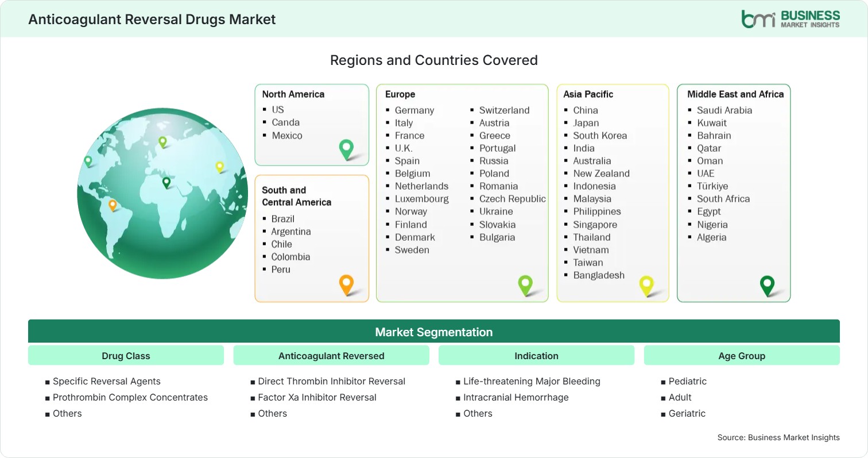Click 'Saudi Arabia' in Middle East list
The height and width of the screenshot is (458, 868).
click(x=724, y=110)
